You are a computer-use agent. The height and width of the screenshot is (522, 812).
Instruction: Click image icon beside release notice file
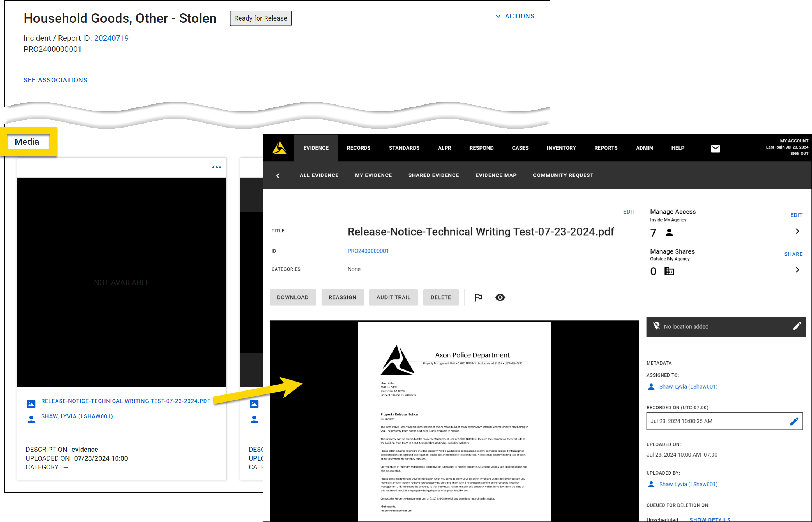(x=31, y=404)
